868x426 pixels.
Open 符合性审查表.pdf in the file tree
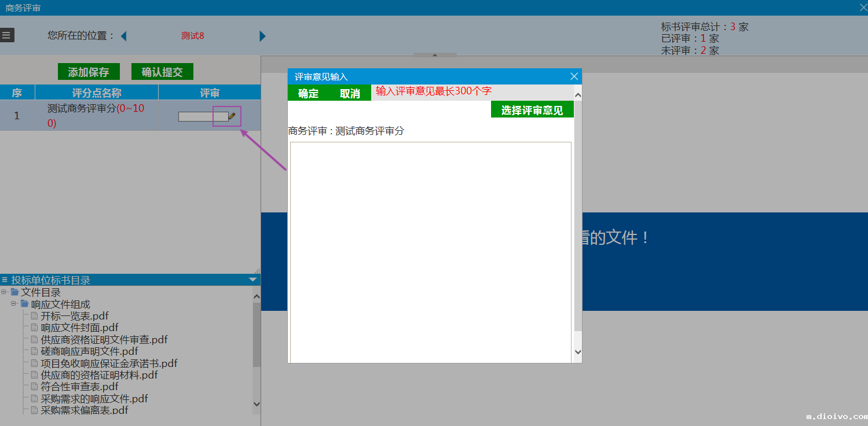click(x=79, y=387)
